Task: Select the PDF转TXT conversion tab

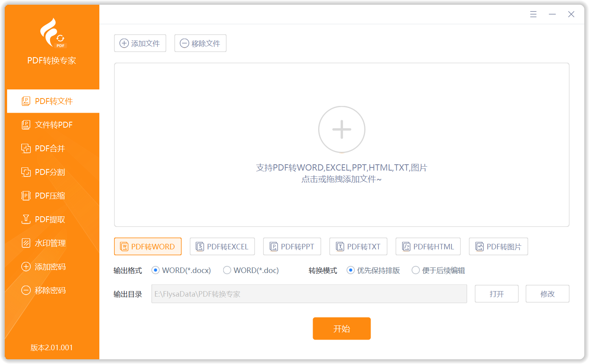Action: point(358,247)
